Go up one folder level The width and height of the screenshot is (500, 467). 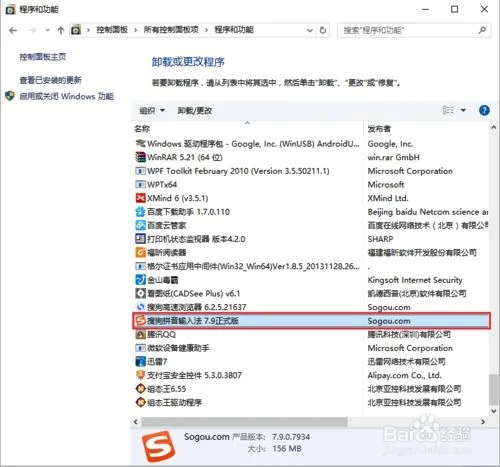pos(61,31)
